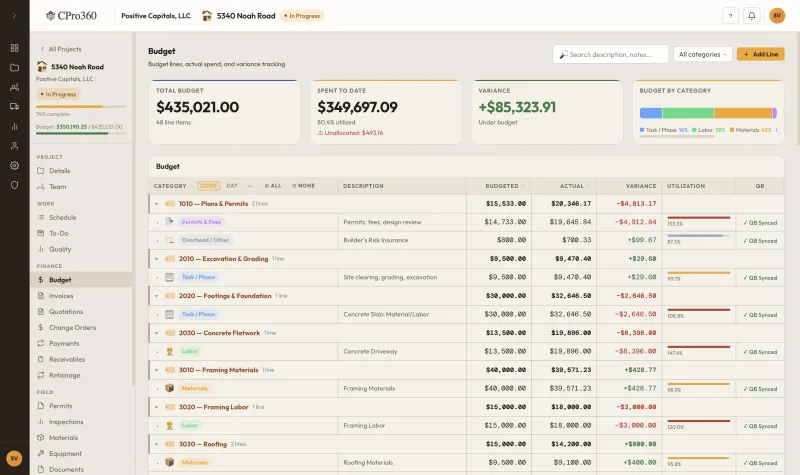Click QB Synced badge on Builder's Risk Insurance row
Viewport: 800px width, 475px height.
coord(760,241)
